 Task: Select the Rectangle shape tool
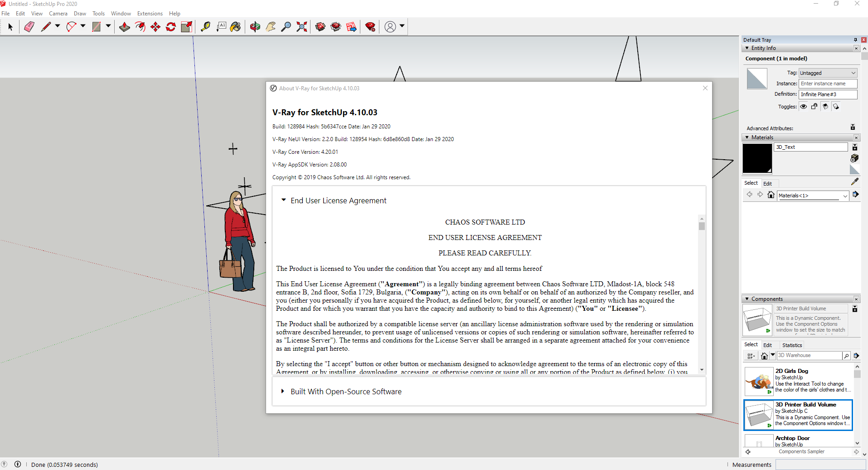[97, 27]
